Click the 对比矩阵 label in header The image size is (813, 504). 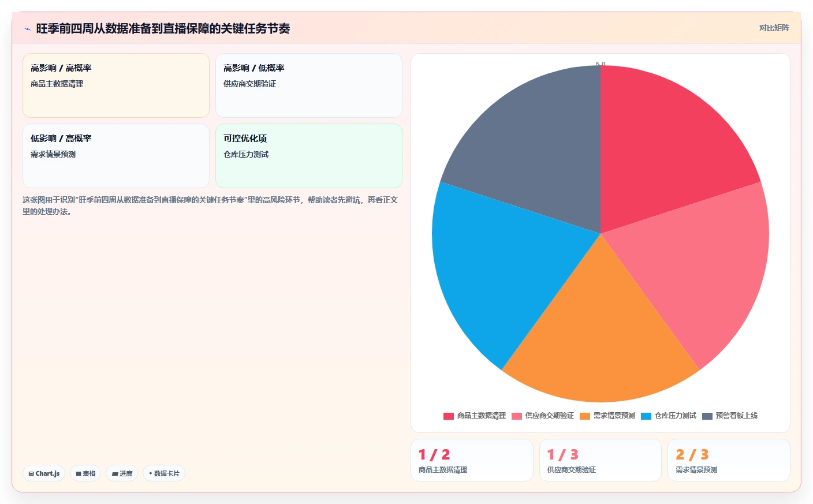coord(774,28)
